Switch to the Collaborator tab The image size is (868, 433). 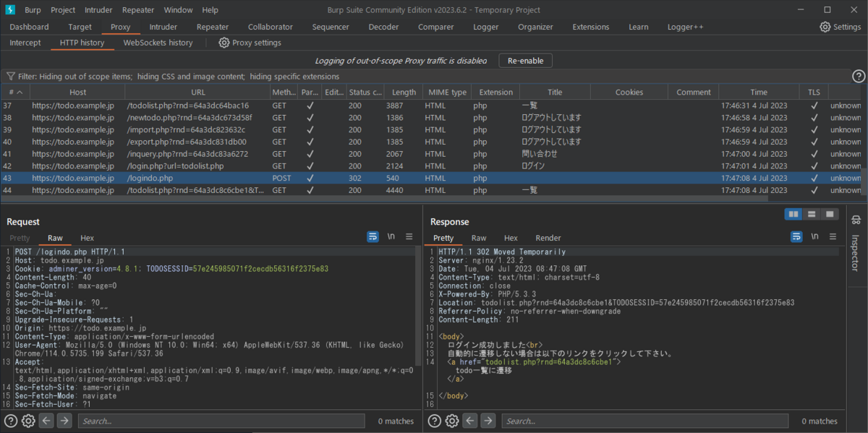(271, 27)
